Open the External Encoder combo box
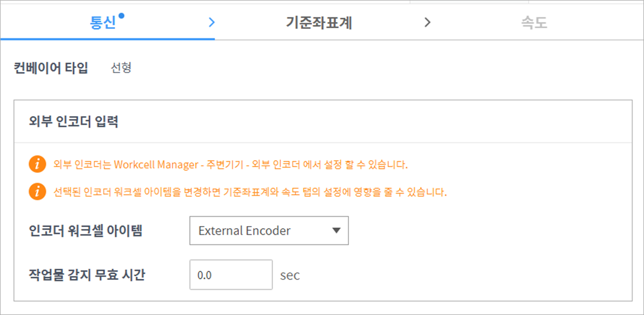644x315 pixels. point(268,231)
